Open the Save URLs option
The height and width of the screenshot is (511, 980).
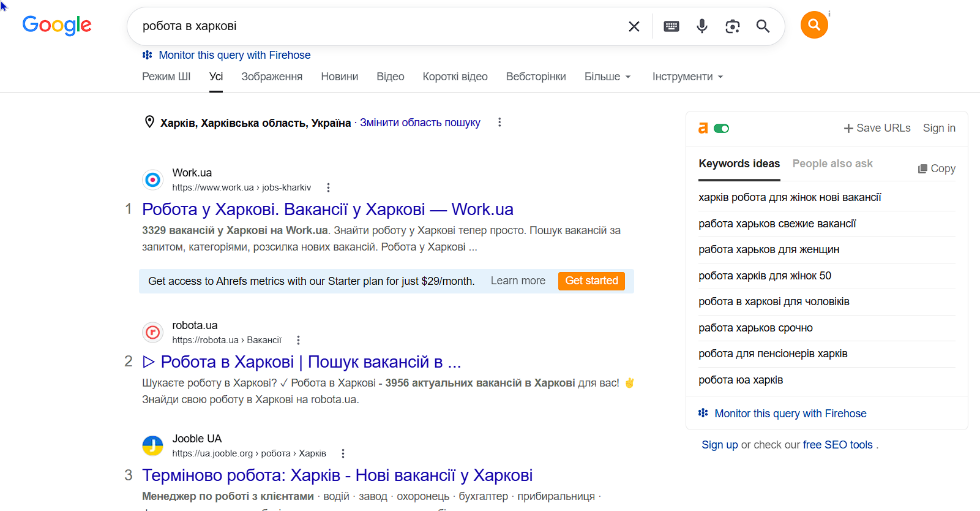click(x=877, y=128)
